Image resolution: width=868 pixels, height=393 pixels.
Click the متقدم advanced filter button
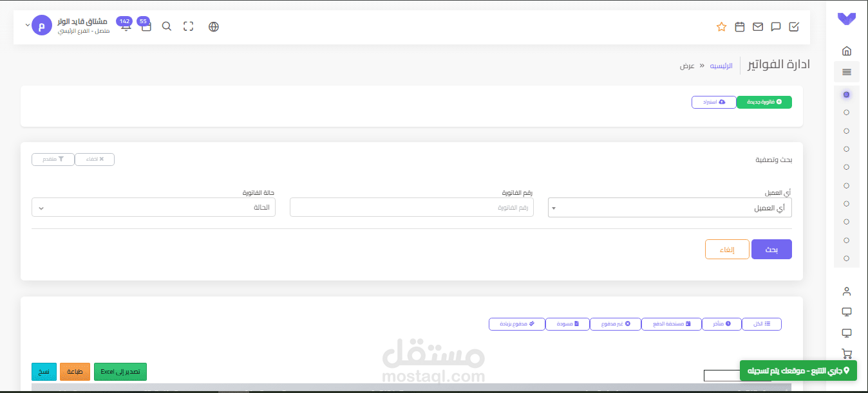coord(53,160)
